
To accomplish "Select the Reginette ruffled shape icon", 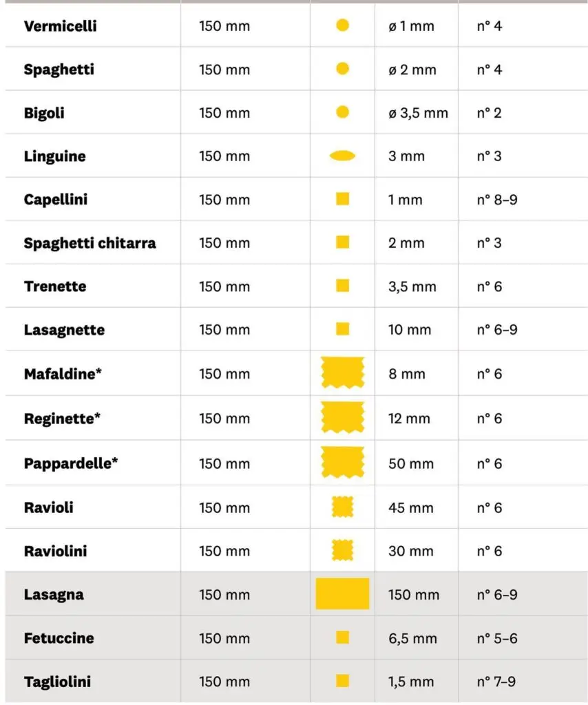I will click(x=342, y=417).
